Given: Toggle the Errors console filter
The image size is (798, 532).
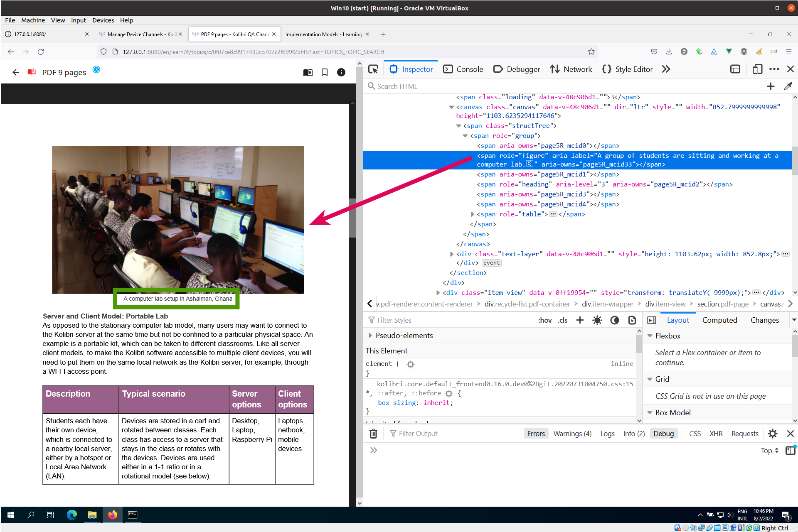Looking at the screenshot, I should pyautogui.click(x=536, y=434).
